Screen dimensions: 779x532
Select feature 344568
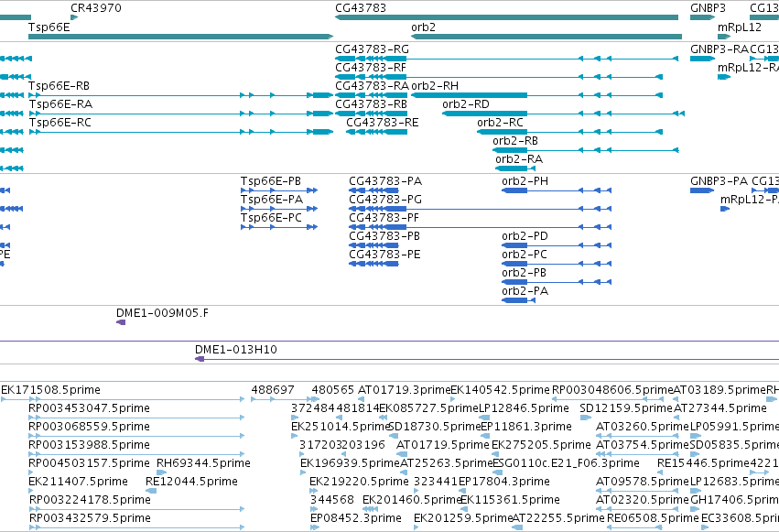pos(315,509)
